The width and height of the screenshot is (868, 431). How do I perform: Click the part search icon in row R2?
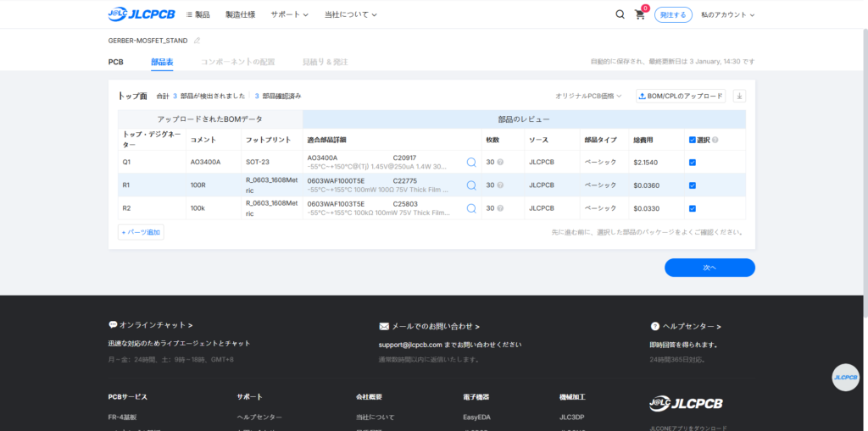471,208
